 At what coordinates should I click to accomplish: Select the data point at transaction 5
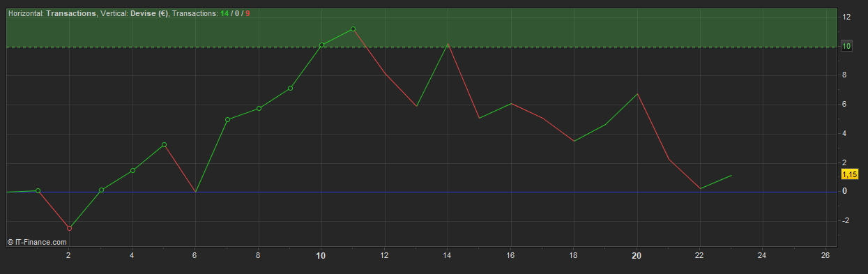tap(164, 144)
